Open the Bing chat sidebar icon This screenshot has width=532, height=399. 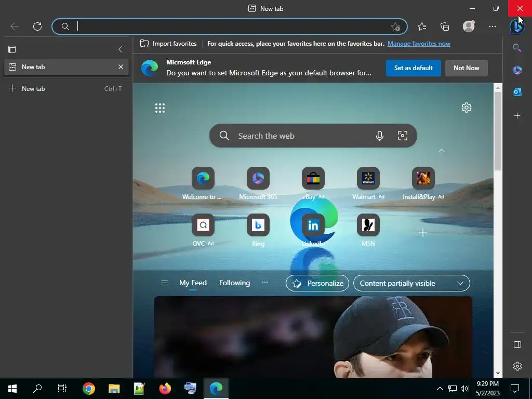[x=517, y=26]
